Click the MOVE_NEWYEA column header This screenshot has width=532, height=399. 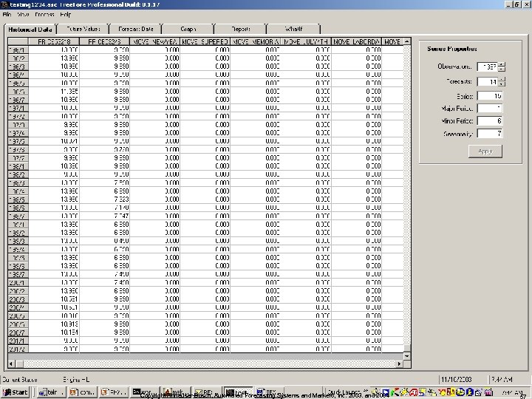pos(154,41)
